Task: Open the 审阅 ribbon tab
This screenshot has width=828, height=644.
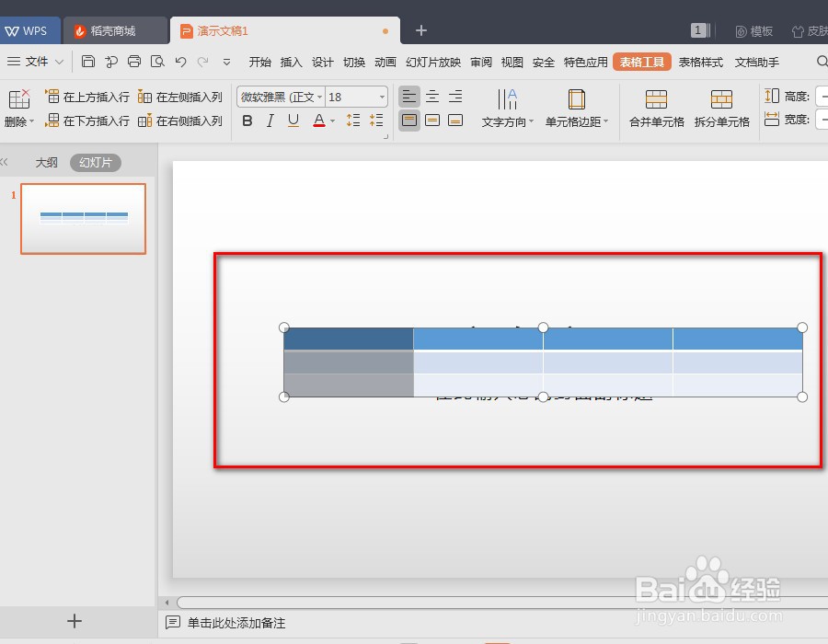Action: pyautogui.click(x=481, y=63)
